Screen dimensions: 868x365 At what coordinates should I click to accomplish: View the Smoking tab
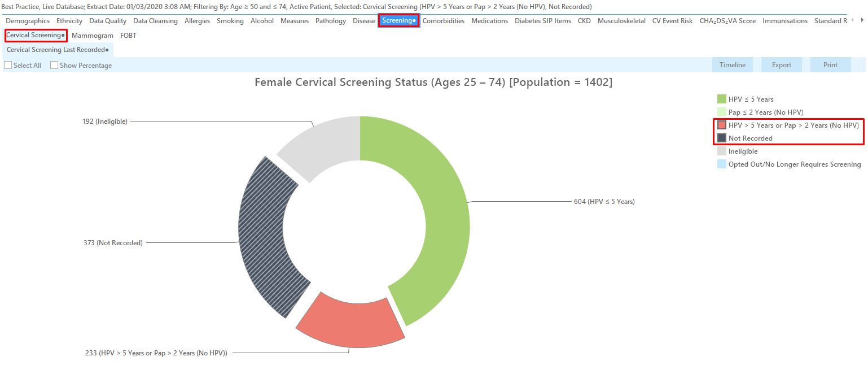click(x=230, y=21)
